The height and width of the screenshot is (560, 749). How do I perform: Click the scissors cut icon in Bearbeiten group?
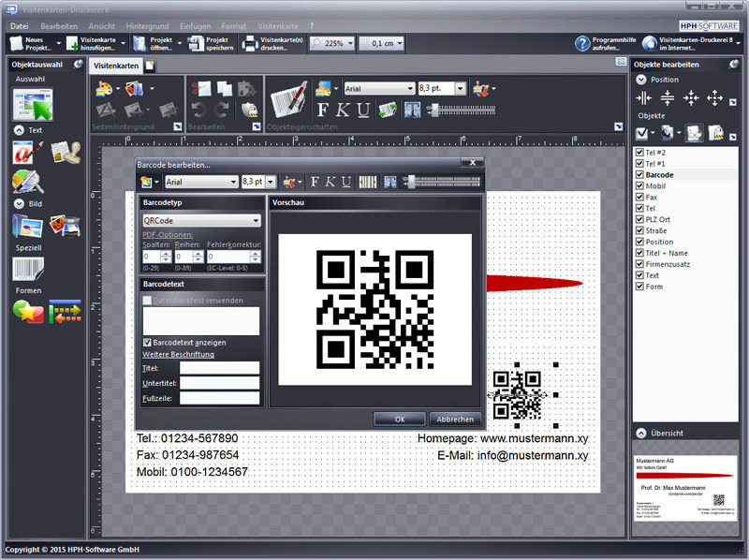point(201,89)
